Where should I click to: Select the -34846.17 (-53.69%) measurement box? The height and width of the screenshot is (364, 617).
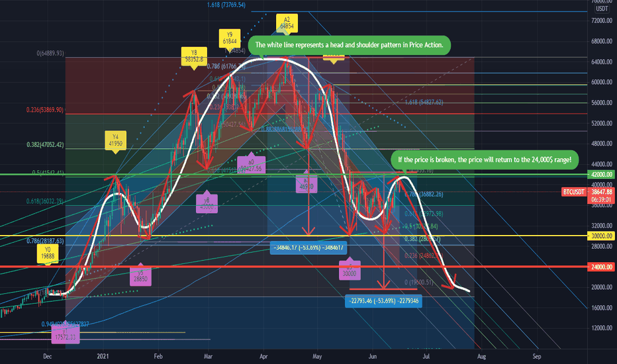pyautogui.click(x=308, y=248)
